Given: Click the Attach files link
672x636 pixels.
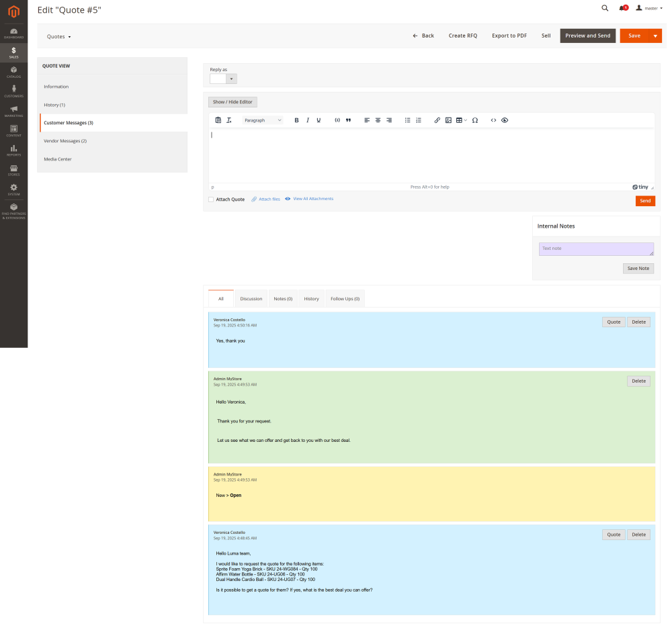Looking at the screenshot, I should (266, 199).
